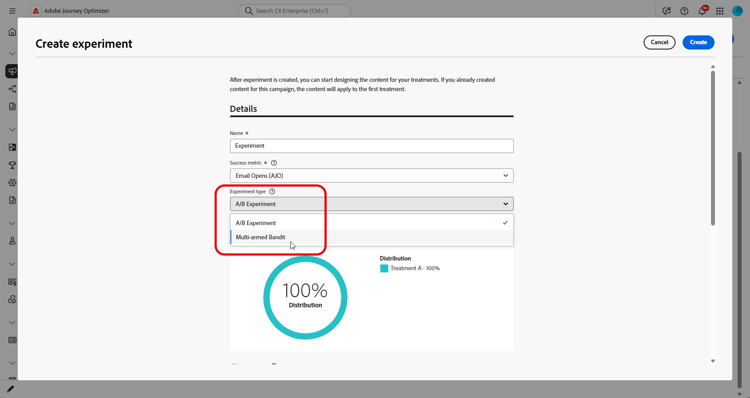Focus the Name field containing Experiment
Viewport: 750px width, 398px height.
(372, 146)
